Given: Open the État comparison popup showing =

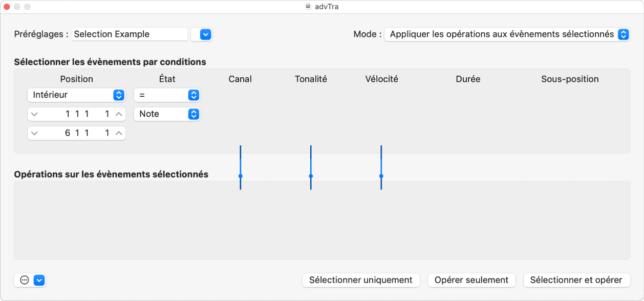Looking at the screenshot, I should click(x=167, y=95).
